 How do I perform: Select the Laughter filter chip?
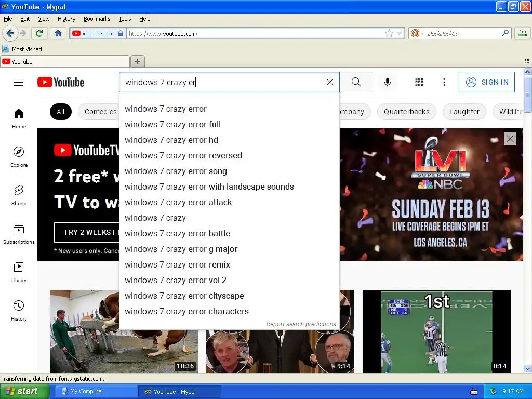click(464, 112)
